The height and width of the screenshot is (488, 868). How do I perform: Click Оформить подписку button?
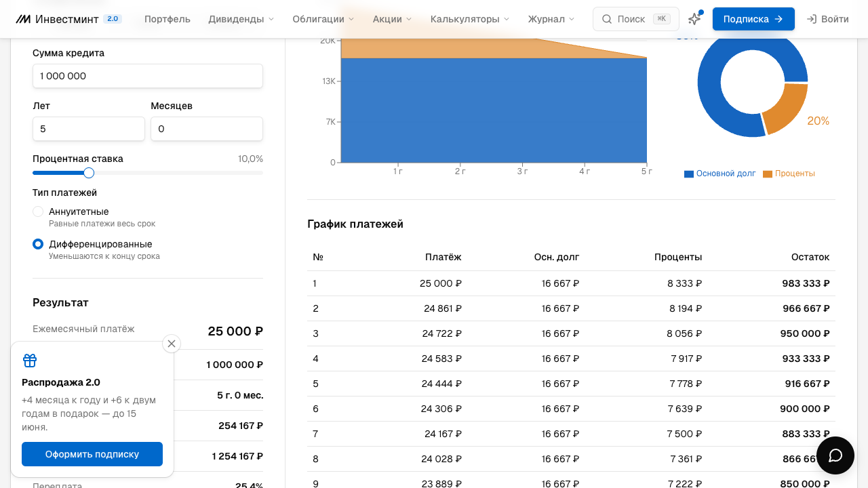point(92,454)
